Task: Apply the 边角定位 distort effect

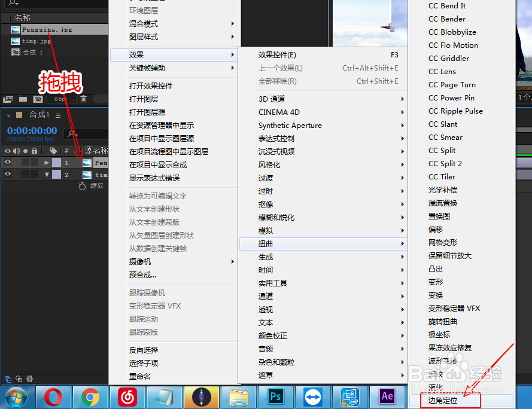Action: click(461, 401)
